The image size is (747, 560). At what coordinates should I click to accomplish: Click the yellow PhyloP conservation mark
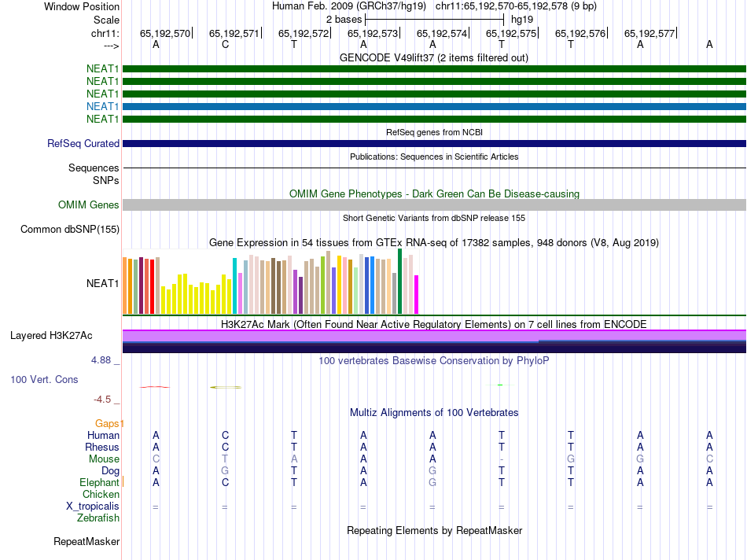(x=226, y=387)
